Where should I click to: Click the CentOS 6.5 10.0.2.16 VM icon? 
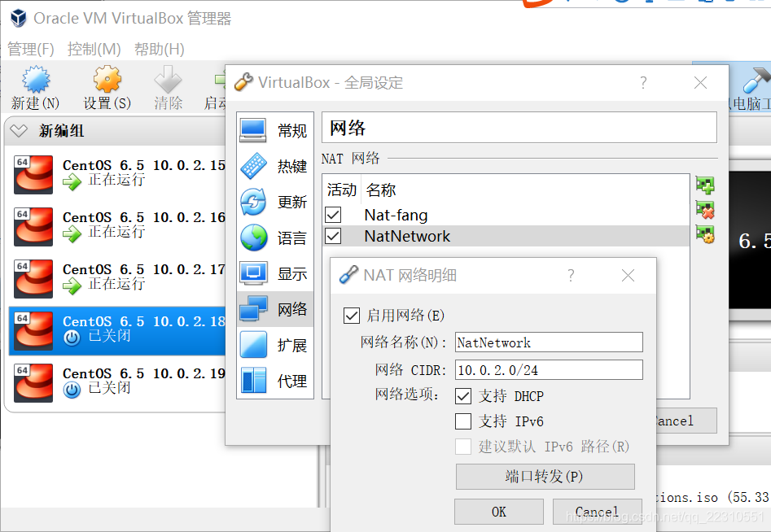(x=33, y=226)
